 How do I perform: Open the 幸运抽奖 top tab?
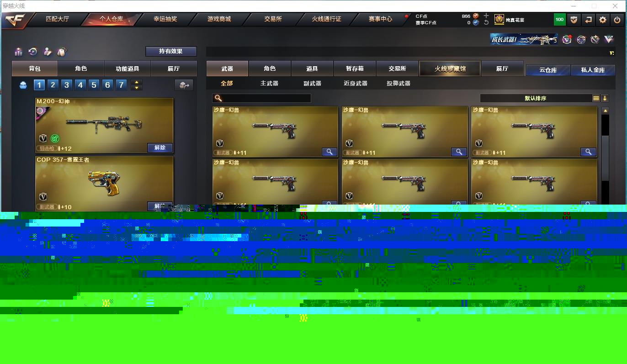[165, 19]
